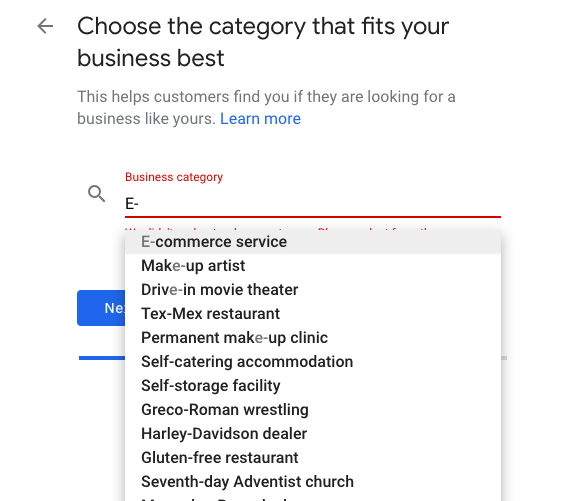Screen dimensions: 579x501
Task: Choose Harley-Davidson dealer option
Action: [x=313, y=434]
